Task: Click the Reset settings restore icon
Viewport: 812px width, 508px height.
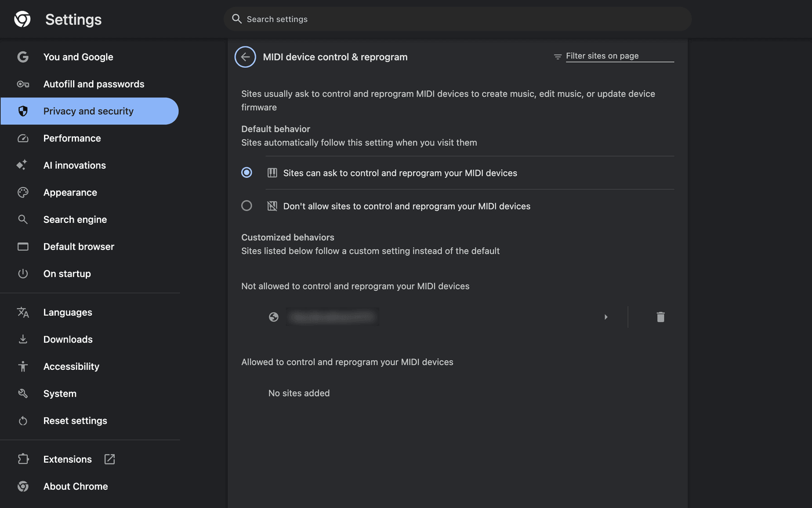Action: click(x=23, y=421)
